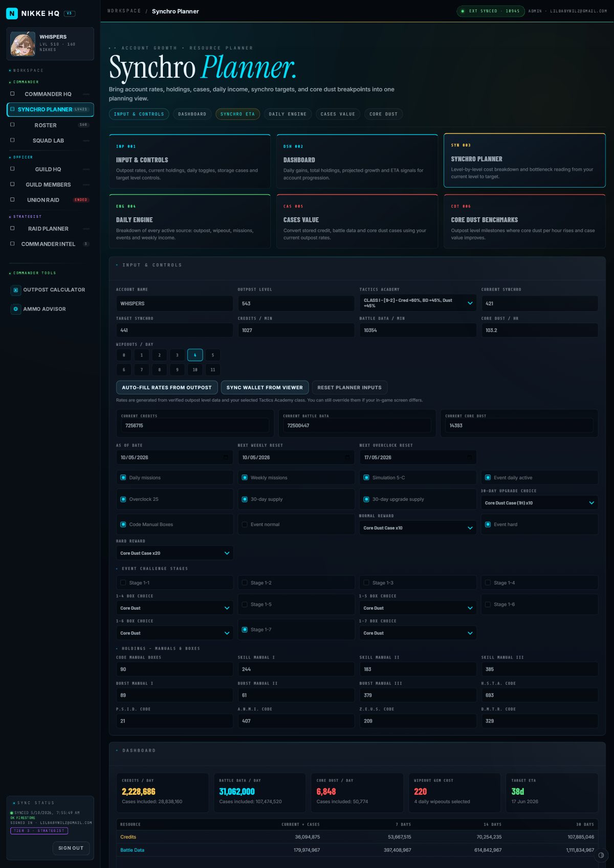Click the Squad Lab sidebar icon
Screen dimensions: 614x868
pos(12,140)
